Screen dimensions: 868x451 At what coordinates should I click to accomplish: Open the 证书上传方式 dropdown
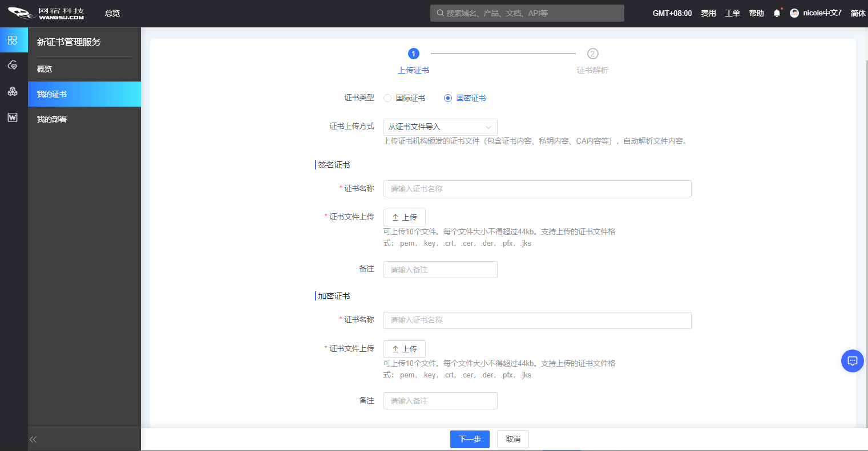tap(441, 127)
